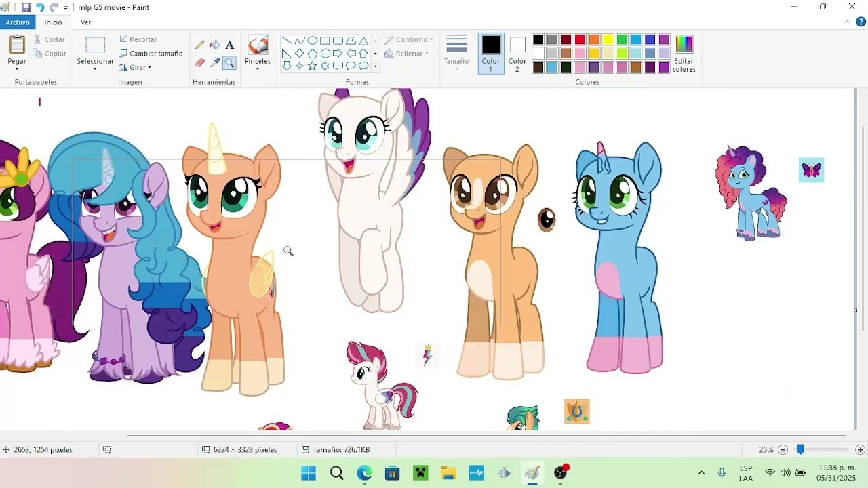Choose the cloud callout shape
The image size is (868, 488).
pos(363,66)
